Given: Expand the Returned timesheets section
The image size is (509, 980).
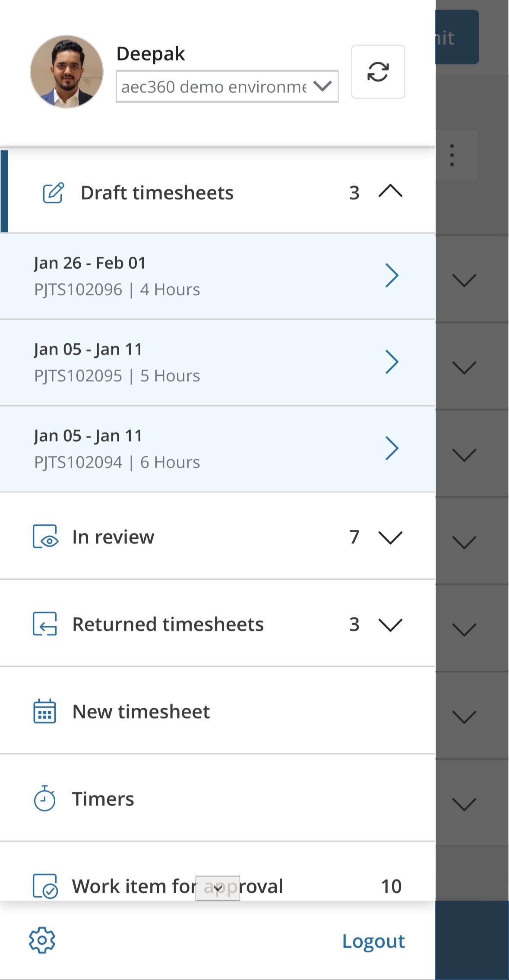Looking at the screenshot, I should coord(390,625).
